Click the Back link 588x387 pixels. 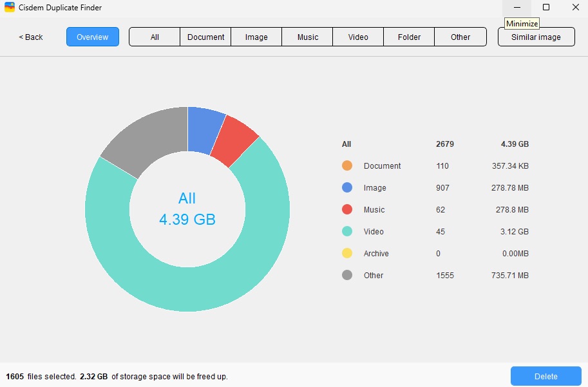click(x=30, y=37)
